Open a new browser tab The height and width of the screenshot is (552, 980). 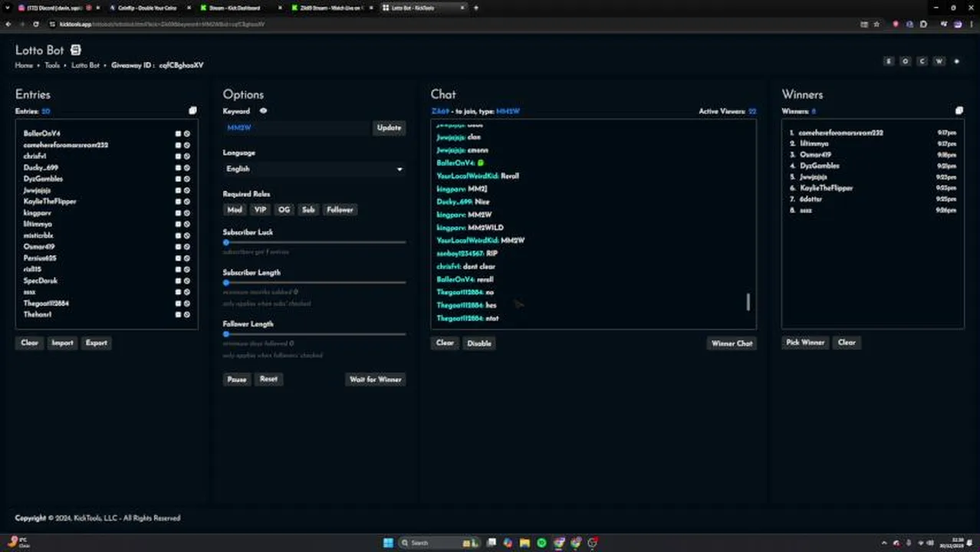coord(475,8)
